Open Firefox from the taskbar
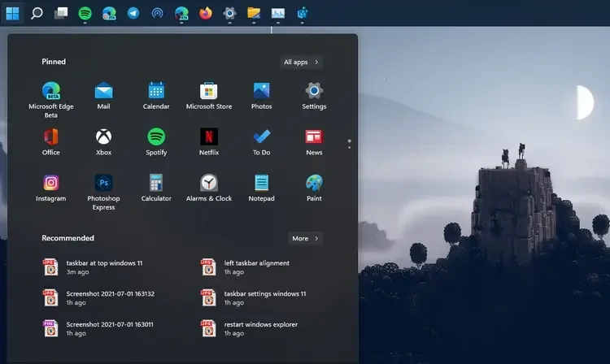Screen dimensions: 610x364 [x=206, y=13]
